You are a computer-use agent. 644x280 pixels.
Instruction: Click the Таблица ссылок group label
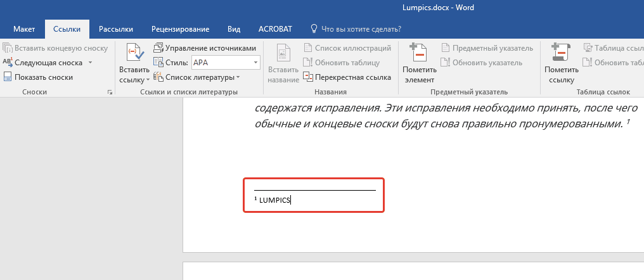(603, 92)
